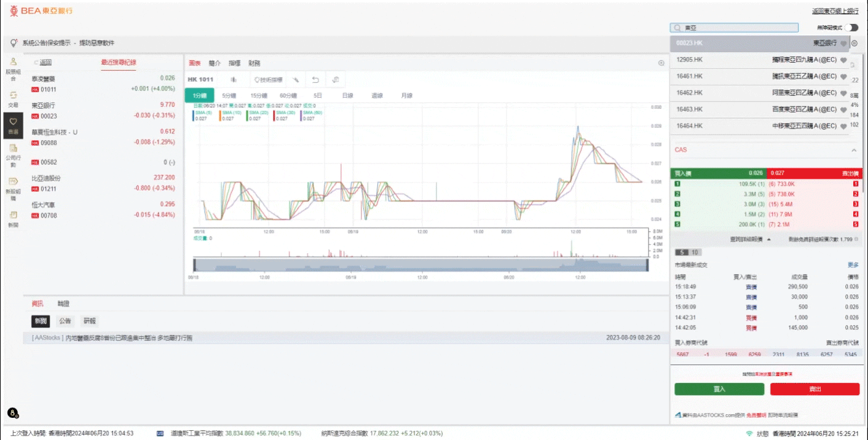The height and width of the screenshot is (440, 868).
Task: Select the 1分鐘 chart interval
Action: (x=199, y=95)
